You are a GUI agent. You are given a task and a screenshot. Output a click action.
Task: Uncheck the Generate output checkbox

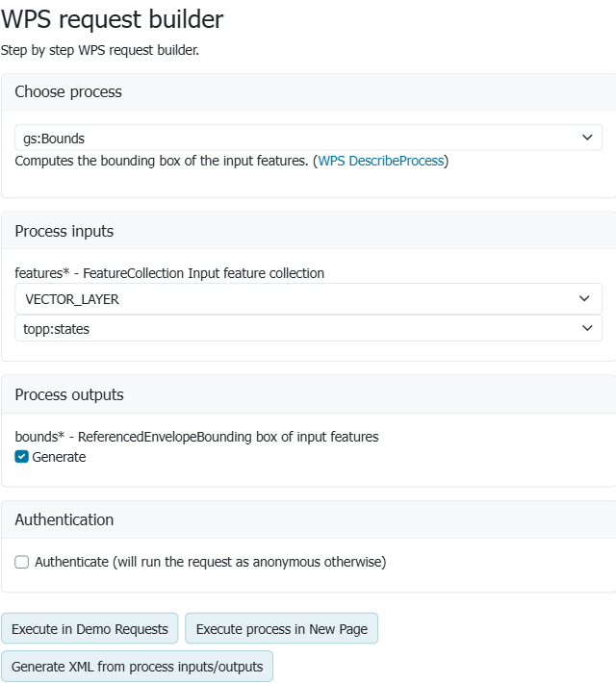[22, 457]
